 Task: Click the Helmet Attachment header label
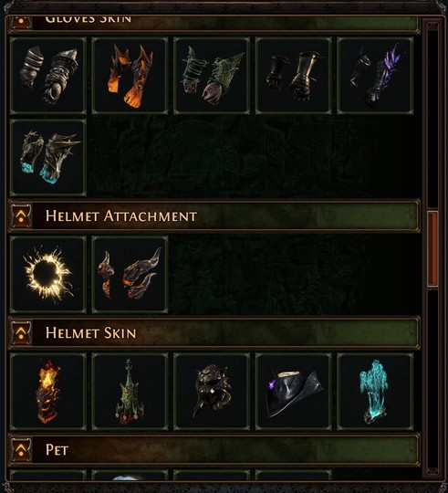(121, 216)
